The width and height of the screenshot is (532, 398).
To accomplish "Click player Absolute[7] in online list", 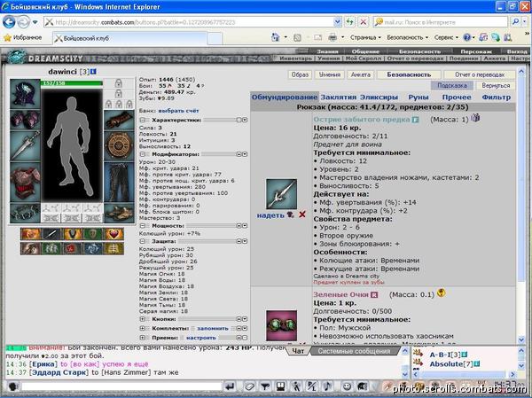I will tap(450, 364).
